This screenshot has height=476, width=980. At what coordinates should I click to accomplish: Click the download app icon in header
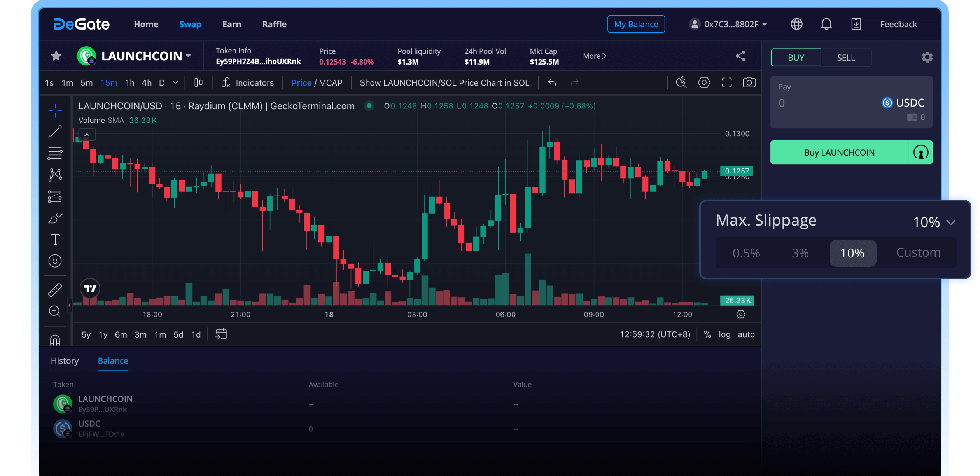[x=856, y=24]
